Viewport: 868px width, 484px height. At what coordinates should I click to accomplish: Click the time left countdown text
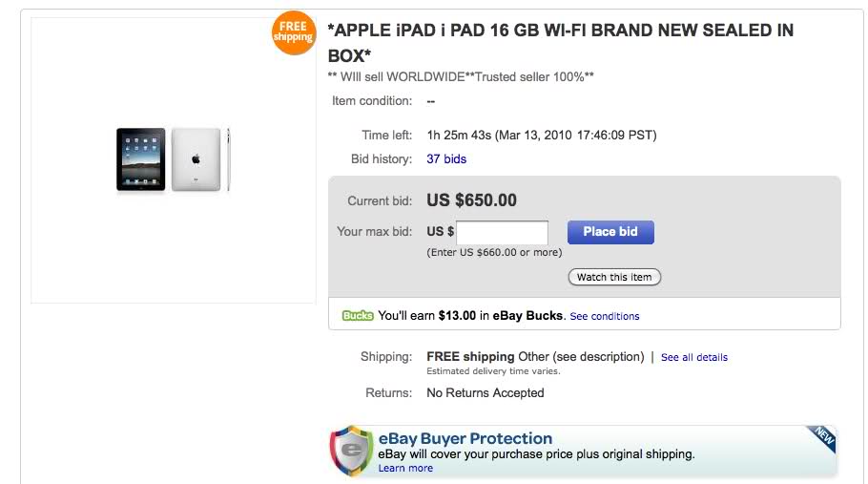coord(542,135)
